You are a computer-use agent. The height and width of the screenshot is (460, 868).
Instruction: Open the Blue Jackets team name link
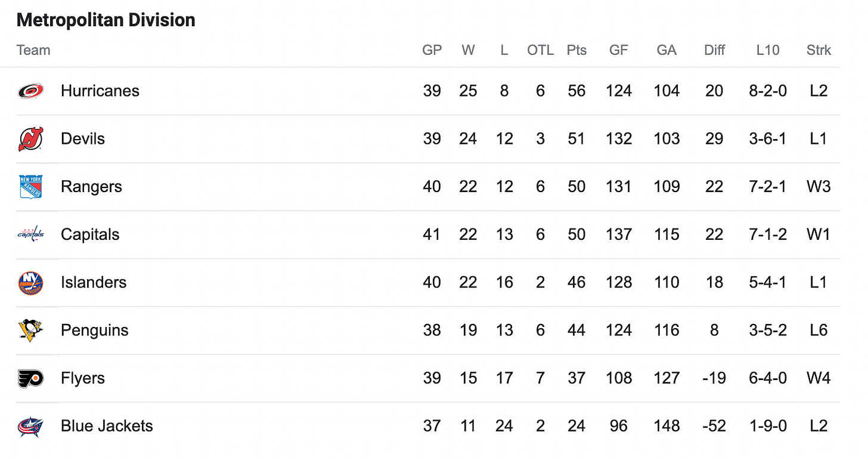pos(107,426)
